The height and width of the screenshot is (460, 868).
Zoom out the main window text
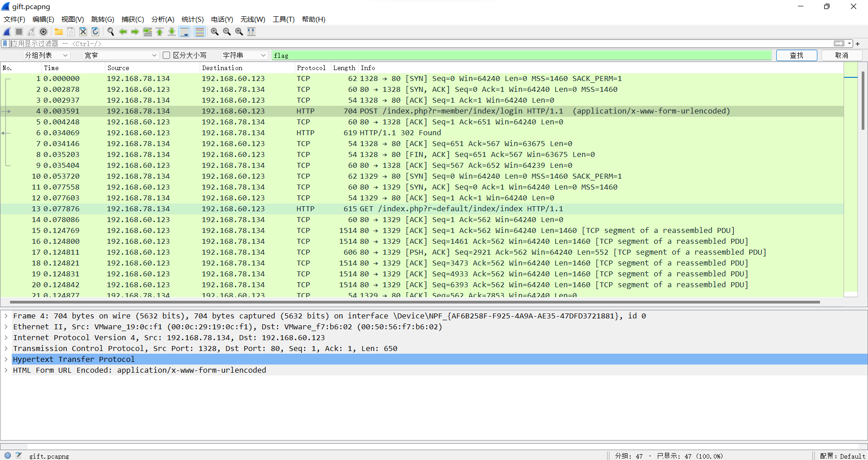[227, 32]
